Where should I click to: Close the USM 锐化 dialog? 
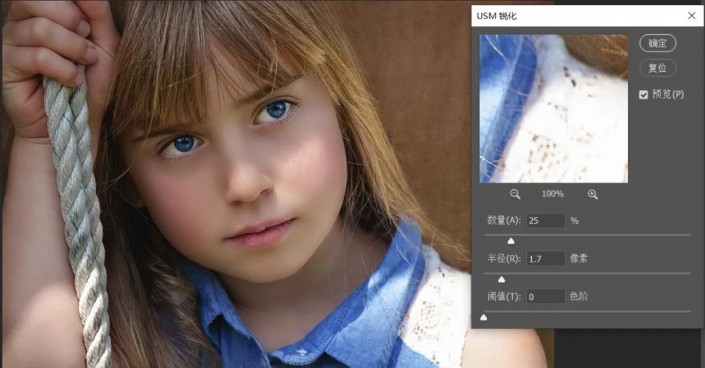pyautogui.click(x=692, y=16)
